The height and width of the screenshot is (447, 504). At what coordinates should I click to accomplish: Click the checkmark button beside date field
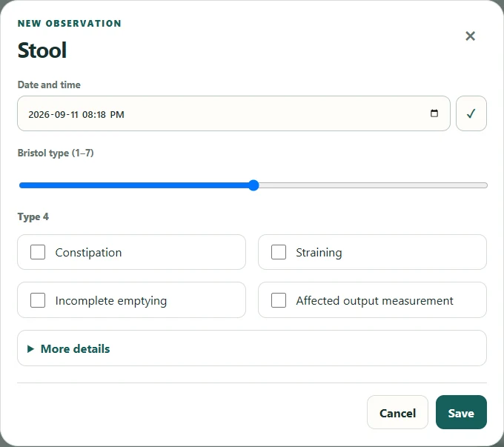click(471, 113)
